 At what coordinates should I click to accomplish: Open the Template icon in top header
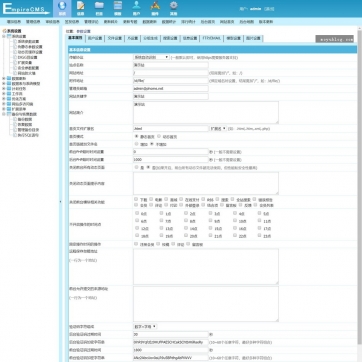pyautogui.click(x=118, y=8)
